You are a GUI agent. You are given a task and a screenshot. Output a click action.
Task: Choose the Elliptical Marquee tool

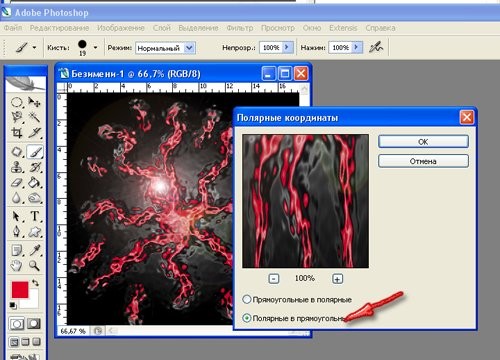[17, 102]
